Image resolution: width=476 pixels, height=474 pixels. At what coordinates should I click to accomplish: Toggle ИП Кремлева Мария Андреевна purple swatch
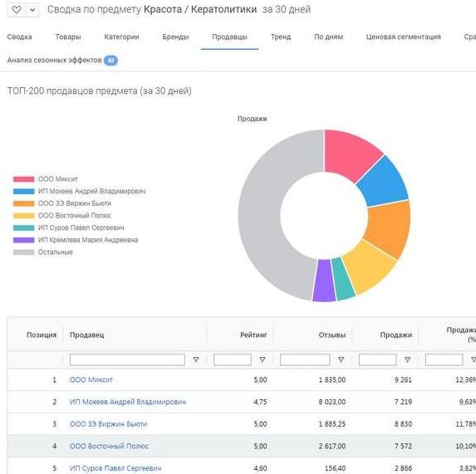pos(24,240)
